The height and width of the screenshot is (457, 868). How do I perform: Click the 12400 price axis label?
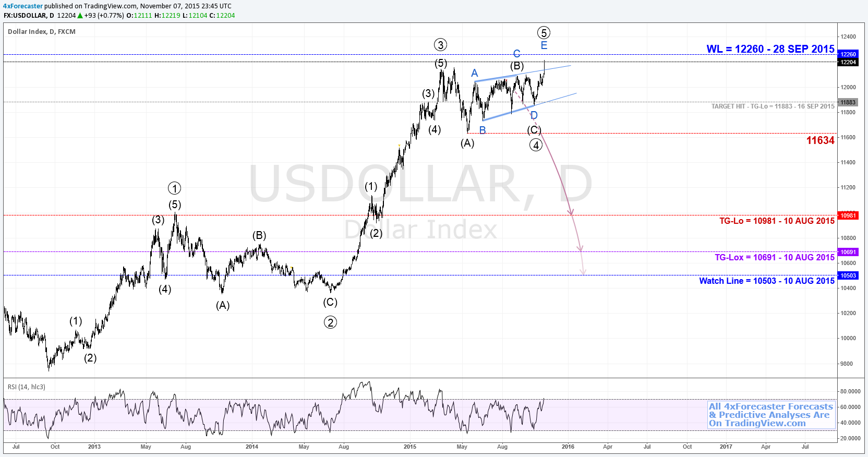click(x=848, y=37)
